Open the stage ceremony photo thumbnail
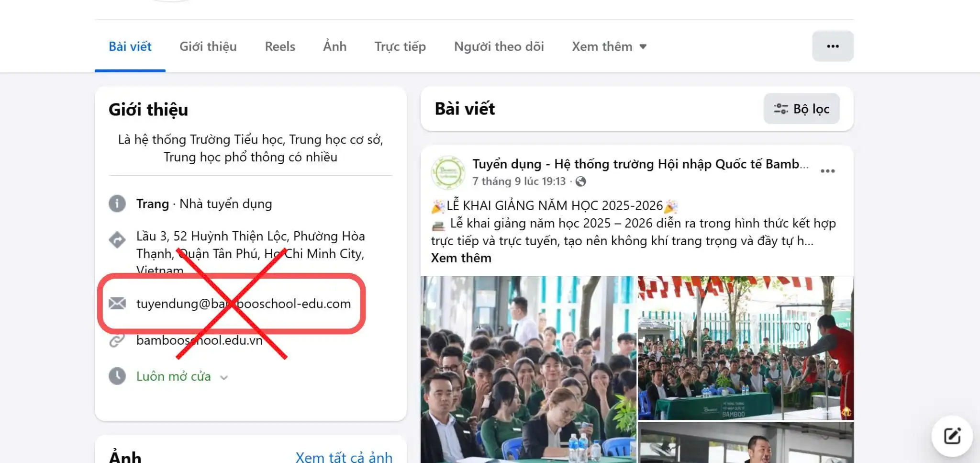Screen dimensions: 980x463 pos(746,348)
